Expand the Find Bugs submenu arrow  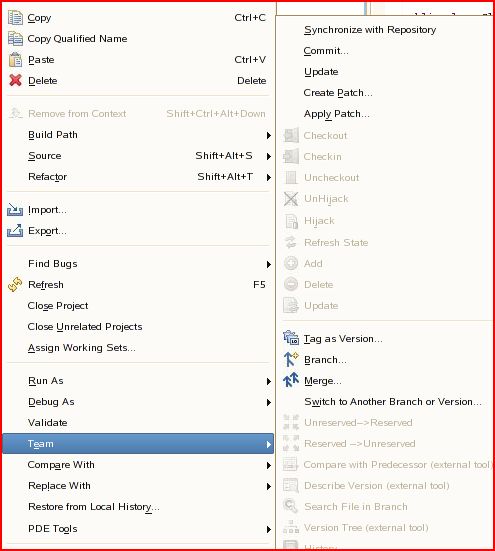269,264
